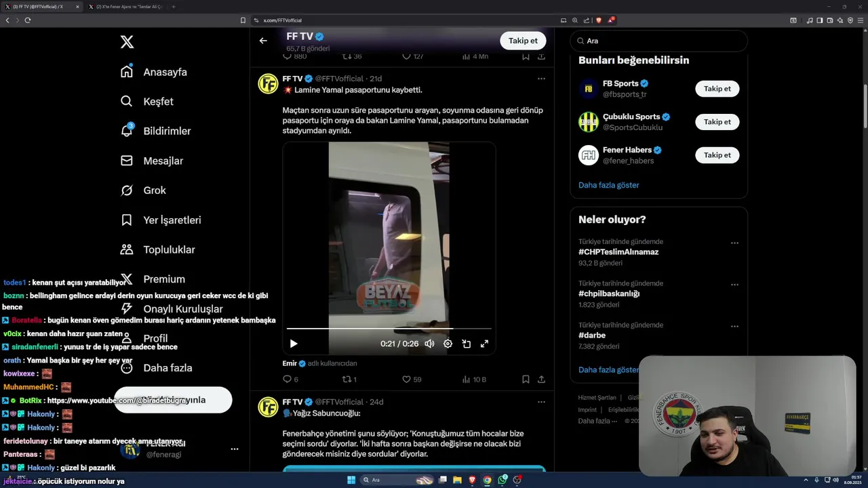Open Keşfet in sidebar
This screenshot has height=488, width=868.
tap(147, 102)
